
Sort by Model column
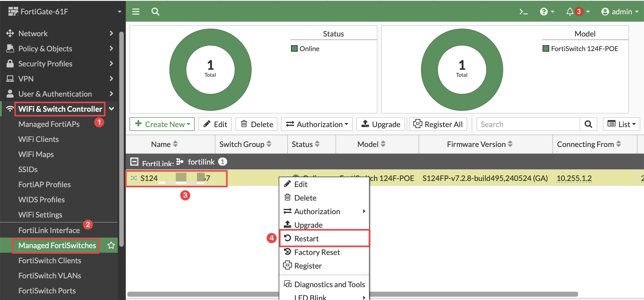point(371,144)
